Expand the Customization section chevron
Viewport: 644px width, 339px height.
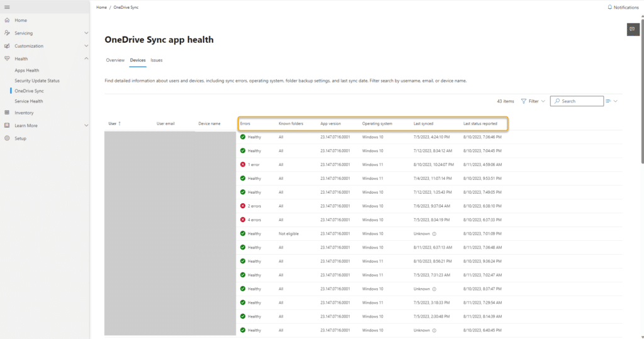[86, 46]
